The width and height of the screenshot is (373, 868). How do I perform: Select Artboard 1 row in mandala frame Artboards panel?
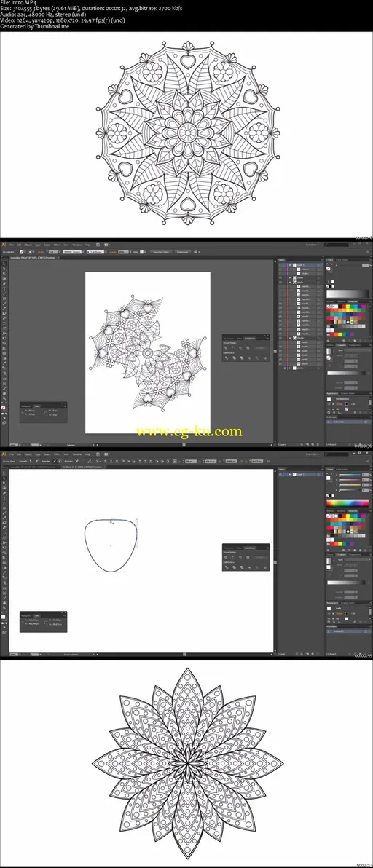(349, 422)
